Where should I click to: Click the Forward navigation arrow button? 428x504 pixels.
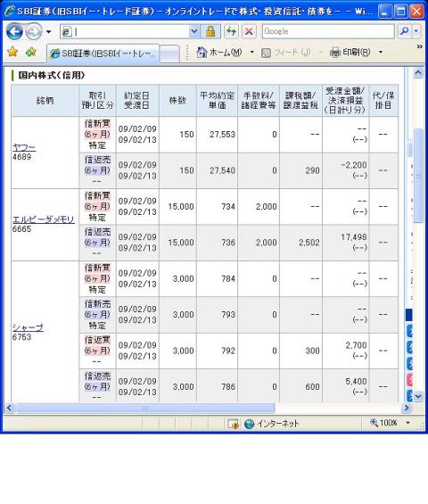(x=33, y=32)
